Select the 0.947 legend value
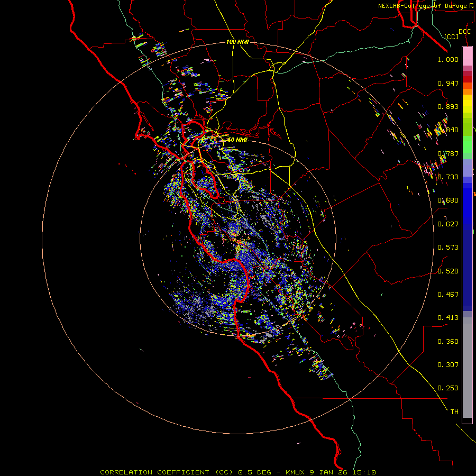This screenshot has height=476, width=476. 448,83
